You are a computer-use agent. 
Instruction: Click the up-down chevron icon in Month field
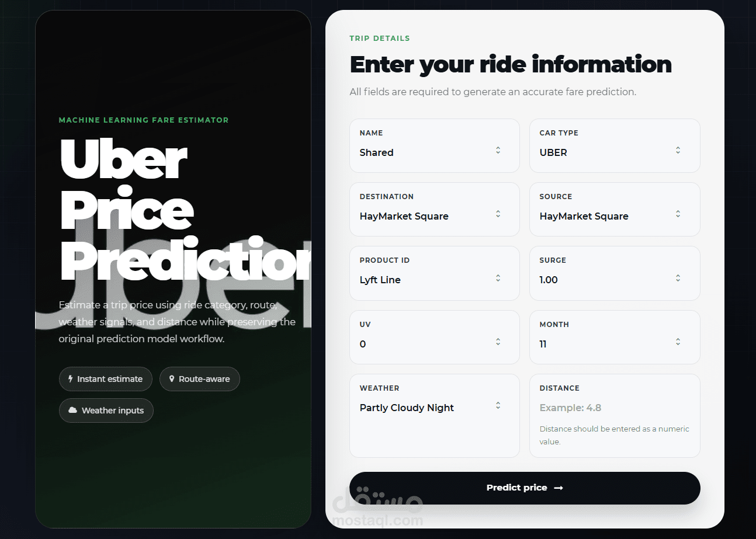678,342
